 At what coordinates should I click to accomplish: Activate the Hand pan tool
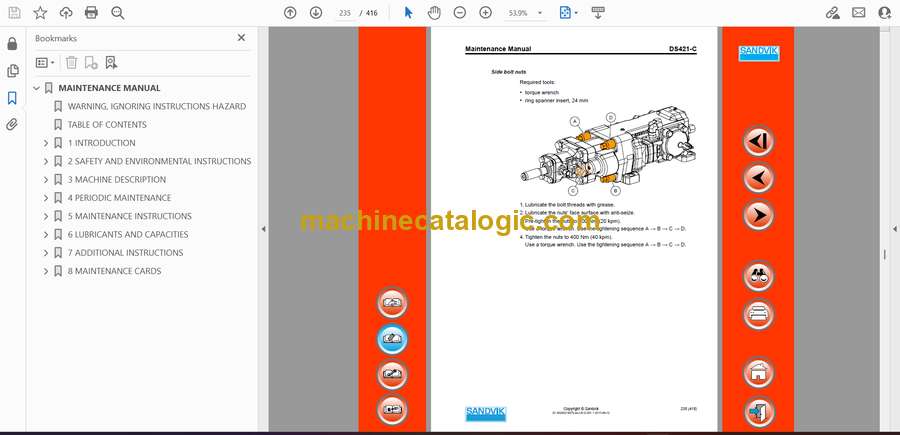point(434,13)
